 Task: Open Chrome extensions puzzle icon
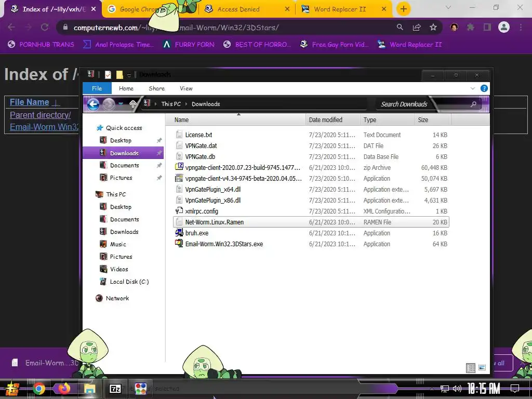point(471,27)
